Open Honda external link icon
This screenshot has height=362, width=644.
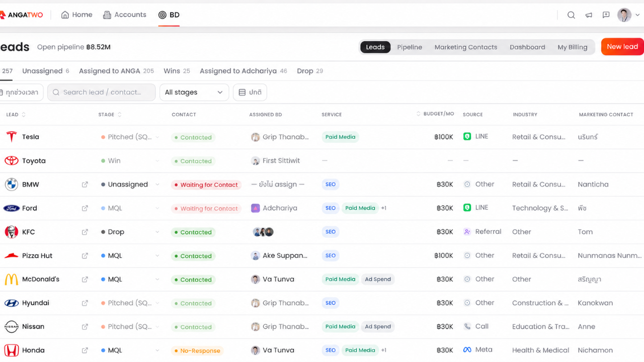85,350
